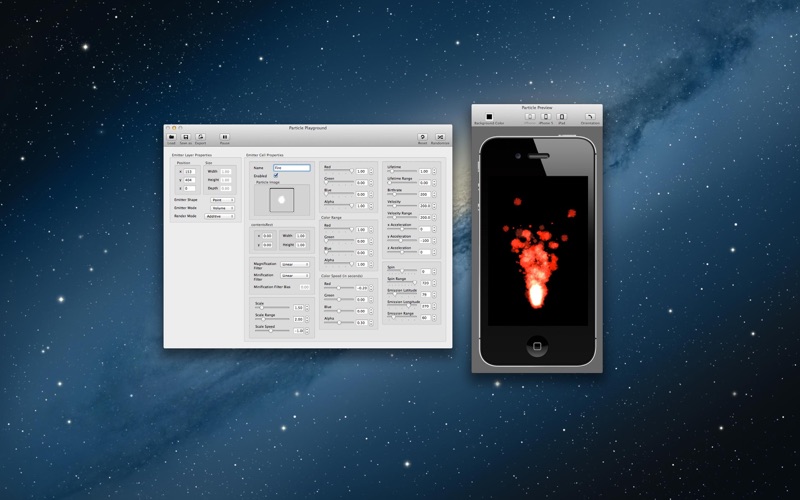800x500 pixels.
Task: Click the Alpha slider under Color Speed
Action: (339, 322)
